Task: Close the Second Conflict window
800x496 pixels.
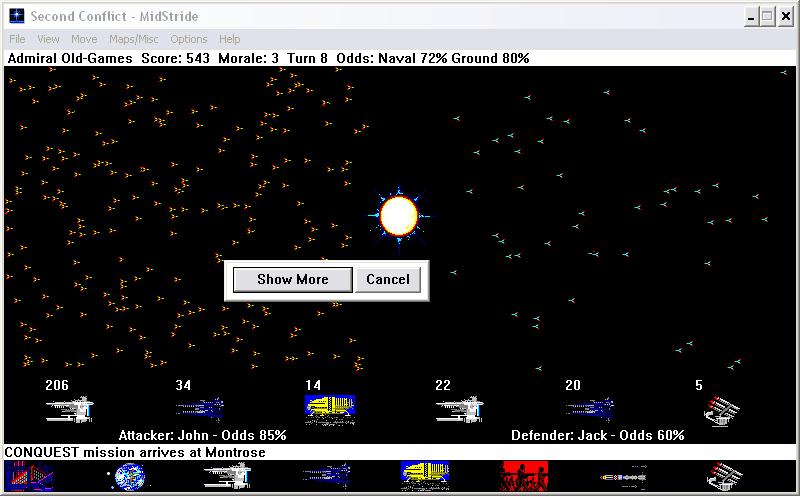Action: tap(786, 17)
